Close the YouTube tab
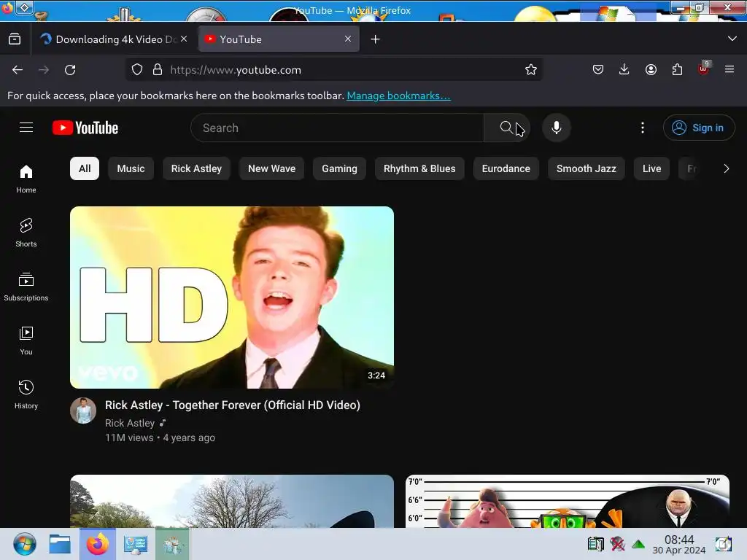Screen dimensions: 747x560 (348, 39)
